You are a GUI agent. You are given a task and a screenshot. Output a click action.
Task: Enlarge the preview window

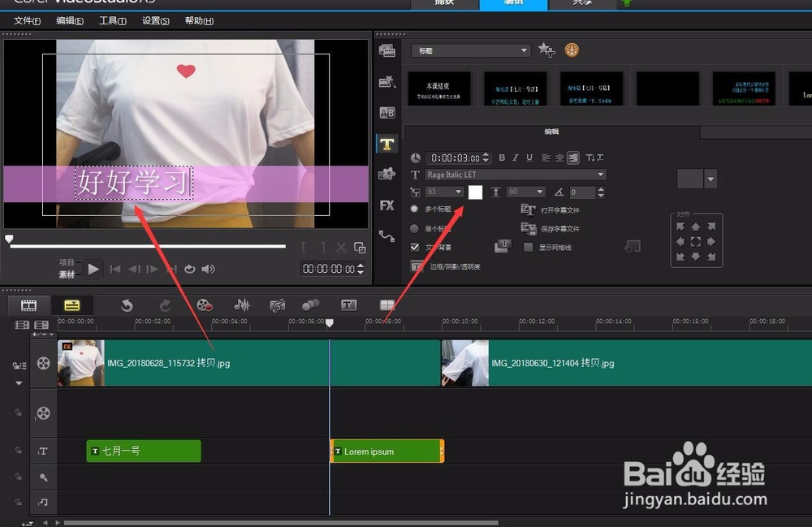click(x=360, y=248)
